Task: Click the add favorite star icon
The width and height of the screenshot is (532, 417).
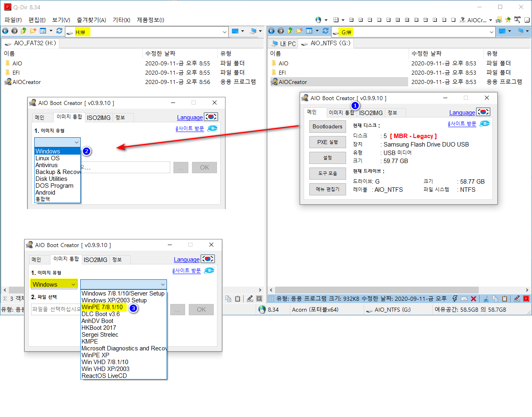Action: coord(508,20)
